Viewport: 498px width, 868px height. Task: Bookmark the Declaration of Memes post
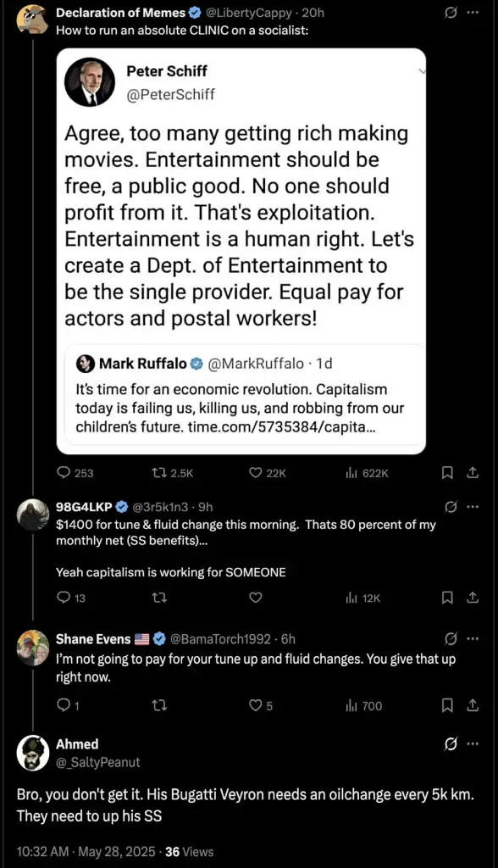448,473
